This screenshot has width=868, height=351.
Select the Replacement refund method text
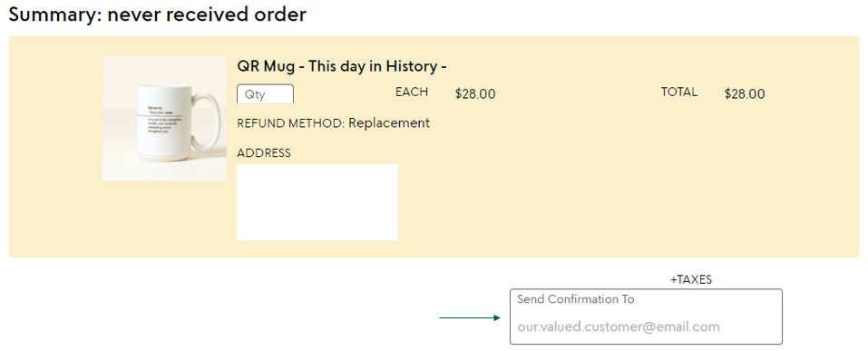pyautogui.click(x=389, y=123)
